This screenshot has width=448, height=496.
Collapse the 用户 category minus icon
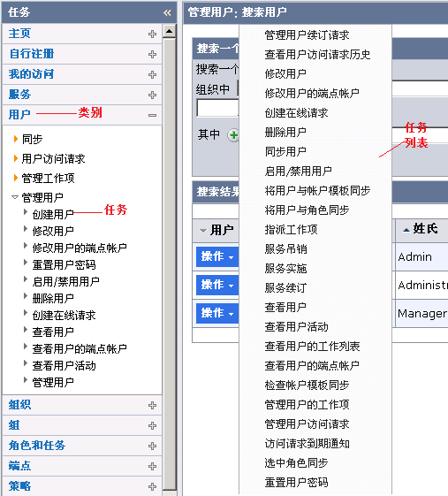pyautogui.click(x=152, y=115)
